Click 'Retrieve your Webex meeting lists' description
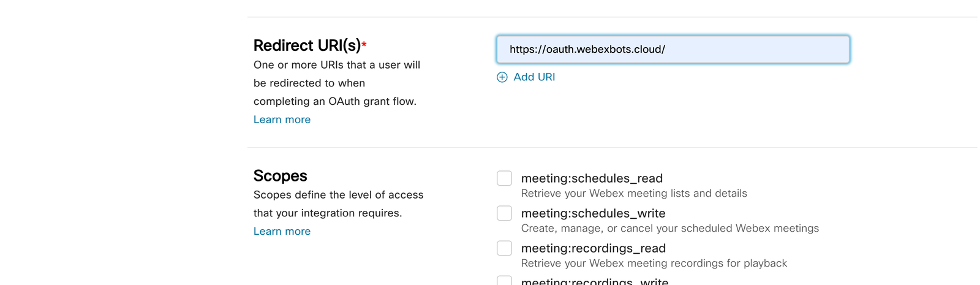Image resolution: width=980 pixels, height=285 pixels. (x=634, y=194)
